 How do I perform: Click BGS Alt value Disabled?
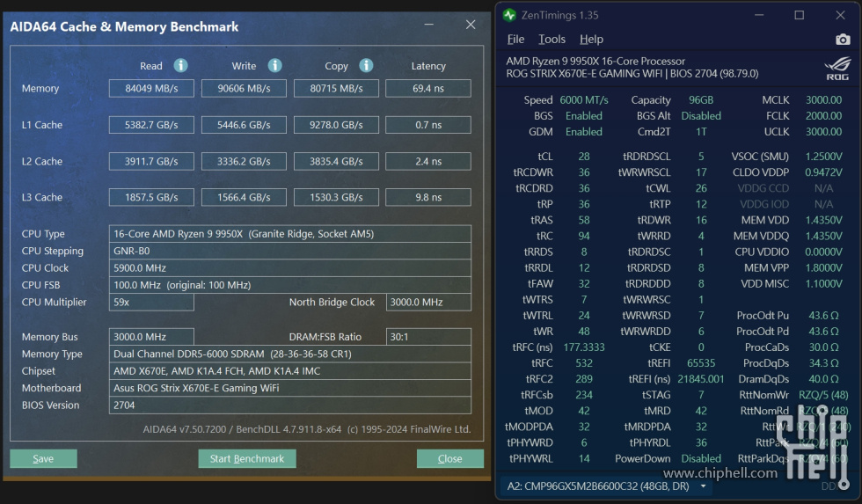[701, 116]
